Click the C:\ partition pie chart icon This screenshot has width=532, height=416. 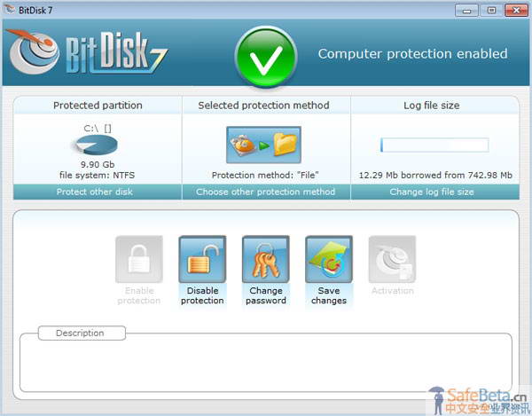click(x=97, y=145)
